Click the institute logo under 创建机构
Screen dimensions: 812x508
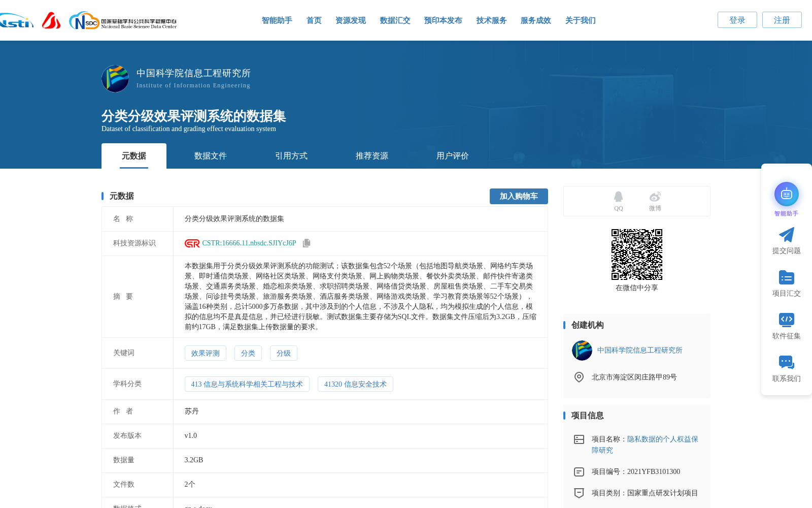[582, 351]
